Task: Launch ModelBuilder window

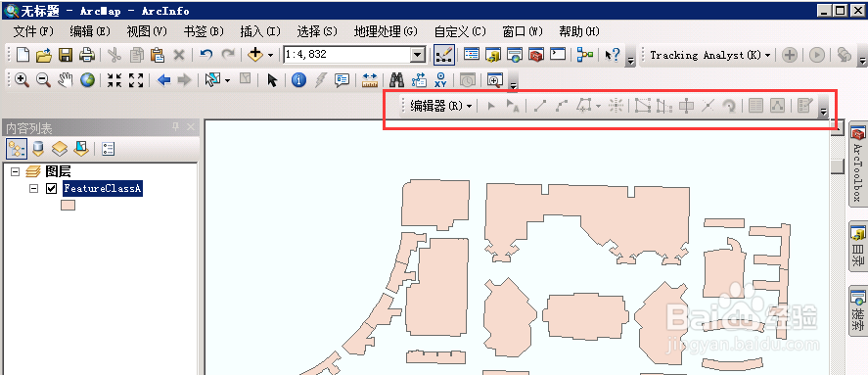Action: point(585,55)
